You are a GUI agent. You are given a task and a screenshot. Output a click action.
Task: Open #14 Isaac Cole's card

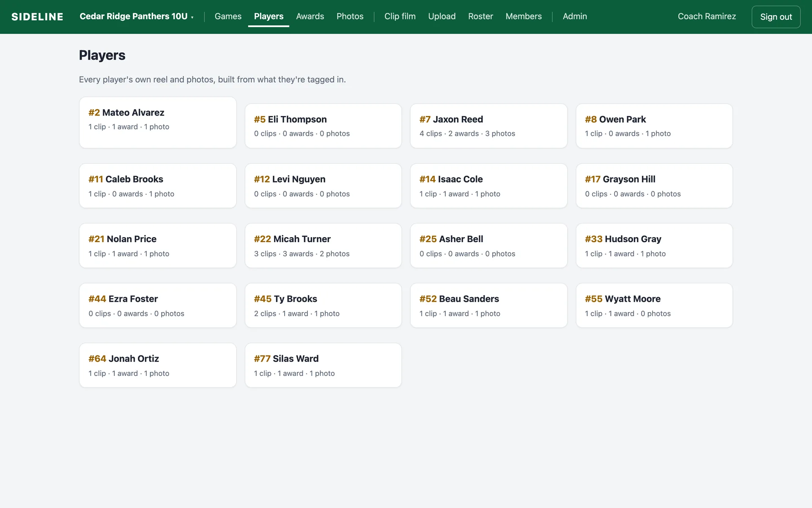[488, 186]
